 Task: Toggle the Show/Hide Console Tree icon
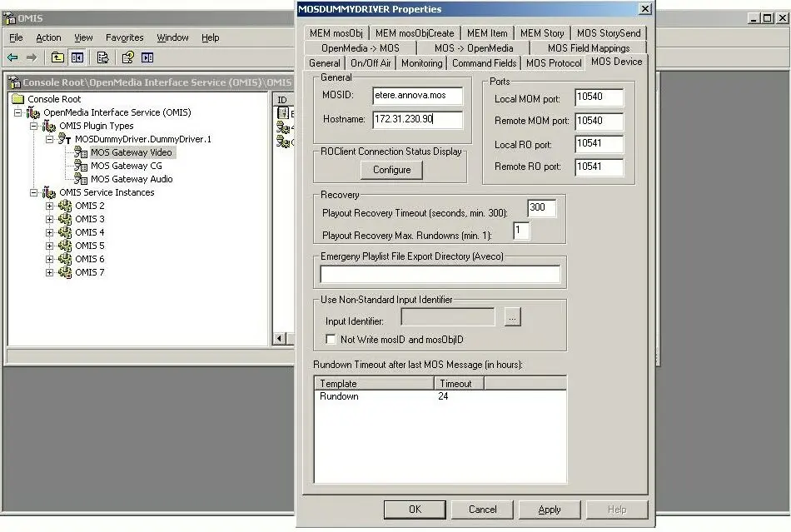[77, 57]
